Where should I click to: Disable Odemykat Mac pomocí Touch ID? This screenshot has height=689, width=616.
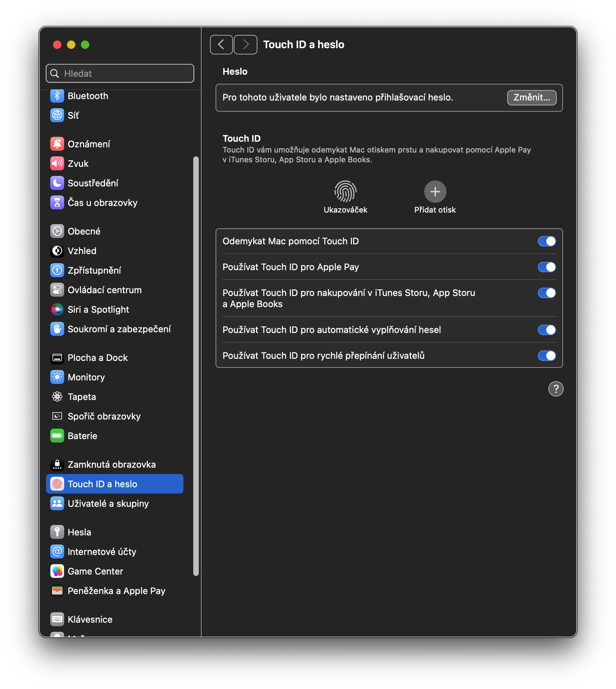547,241
